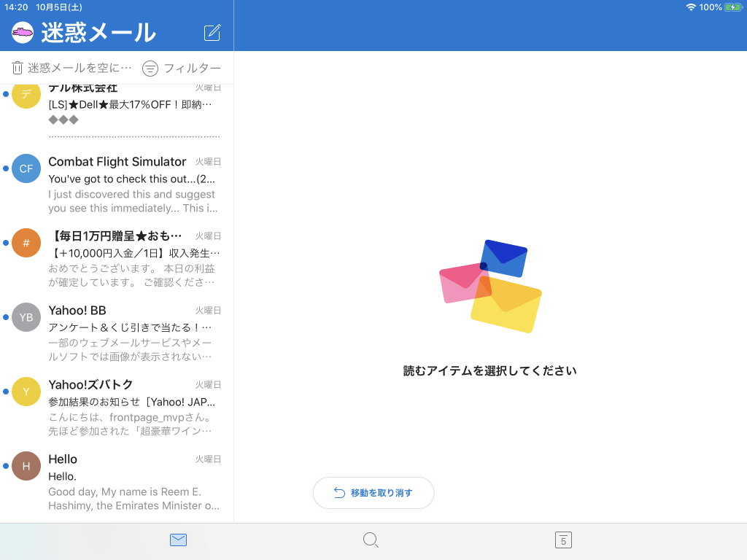Tap the 迷惑メール folder title

[98, 32]
